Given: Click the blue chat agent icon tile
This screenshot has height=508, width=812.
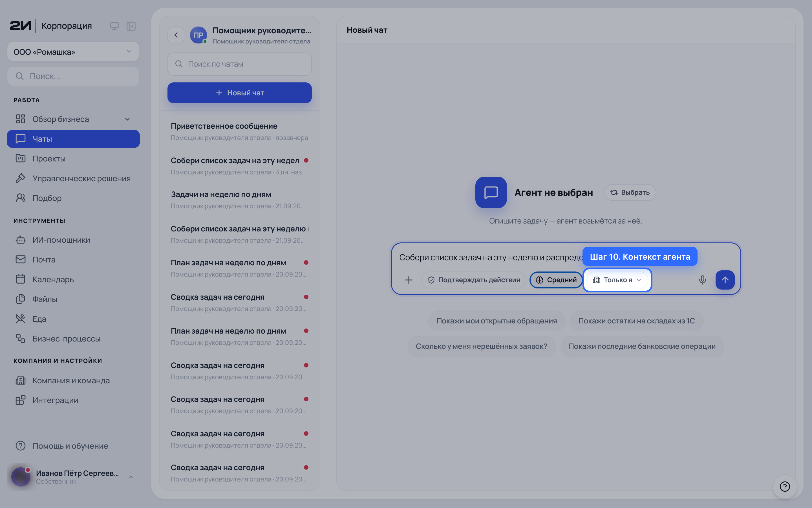Looking at the screenshot, I should coord(491,192).
